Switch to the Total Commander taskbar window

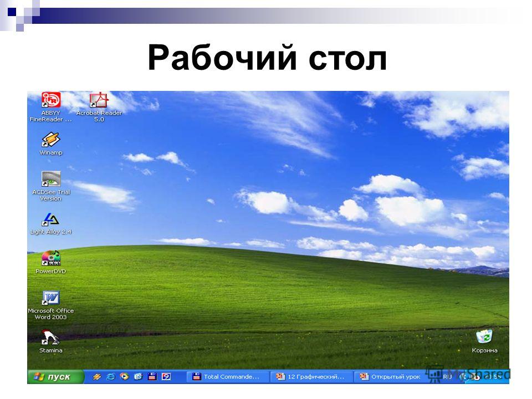[227, 377]
